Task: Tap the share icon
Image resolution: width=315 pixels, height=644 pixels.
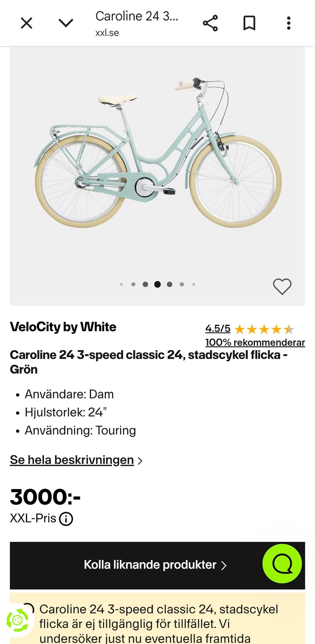Action: 210,23
